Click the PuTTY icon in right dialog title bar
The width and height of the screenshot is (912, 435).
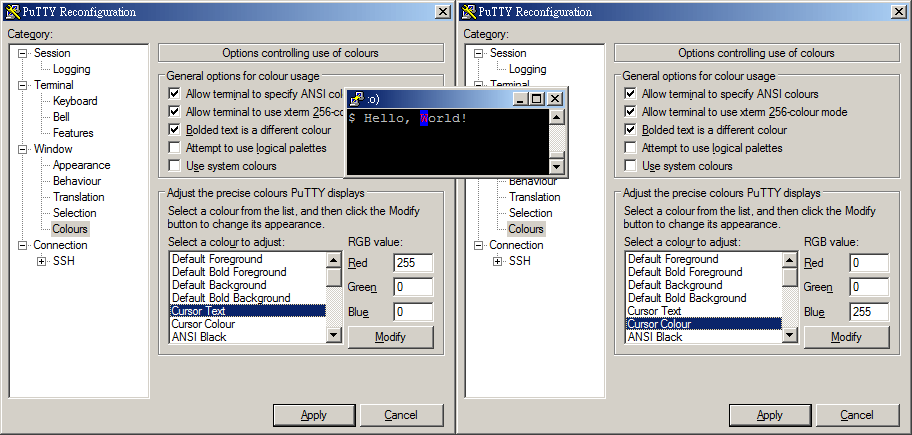[x=468, y=12]
